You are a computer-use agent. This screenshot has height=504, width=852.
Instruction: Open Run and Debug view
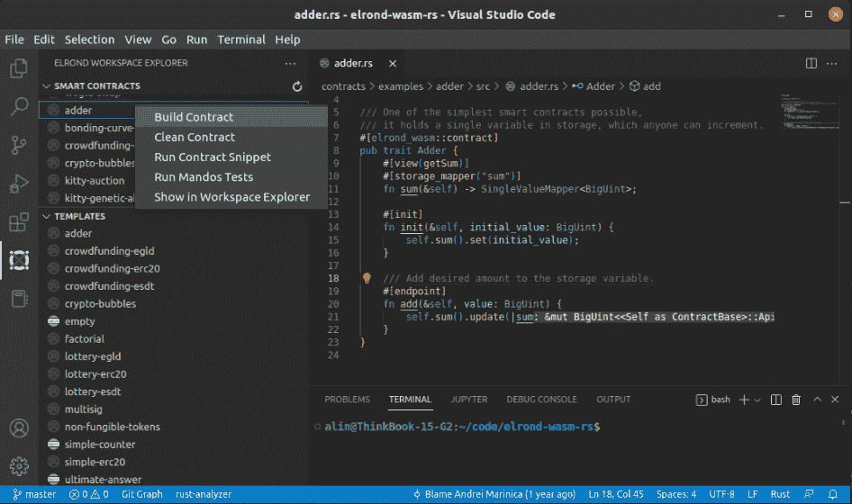[x=19, y=183]
